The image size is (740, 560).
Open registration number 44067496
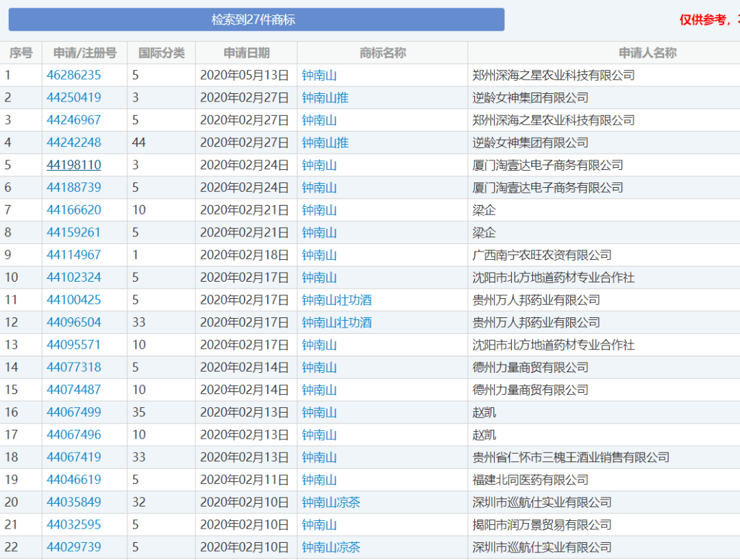click(x=73, y=435)
